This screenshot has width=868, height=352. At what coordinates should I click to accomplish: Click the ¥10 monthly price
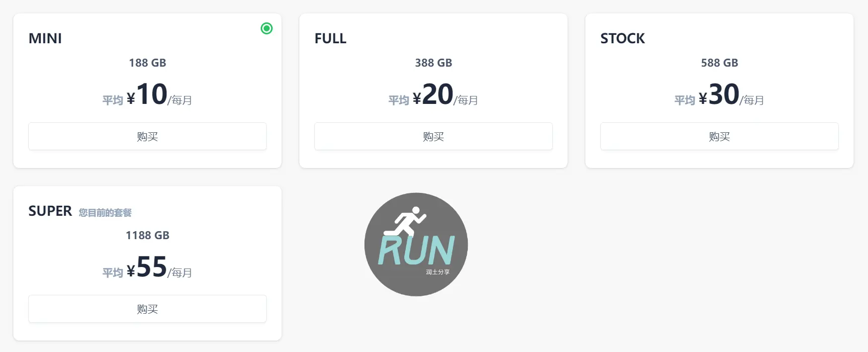tap(147, 94)
